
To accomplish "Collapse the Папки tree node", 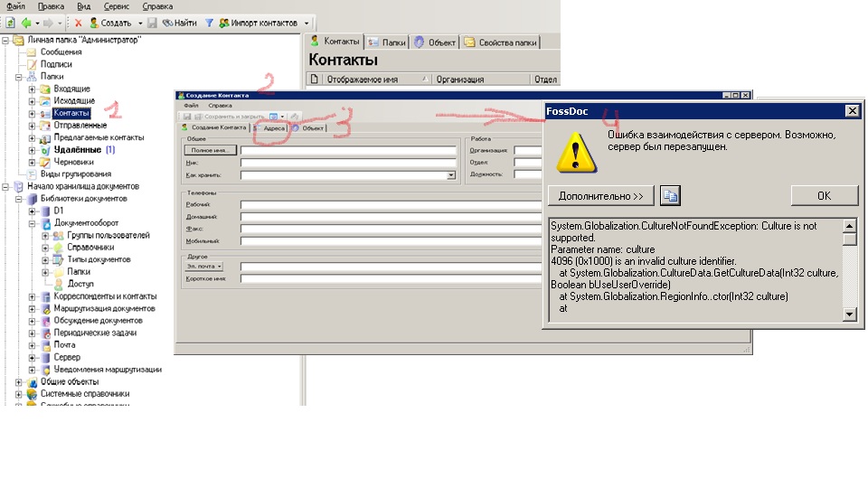I will pos(19,77).
